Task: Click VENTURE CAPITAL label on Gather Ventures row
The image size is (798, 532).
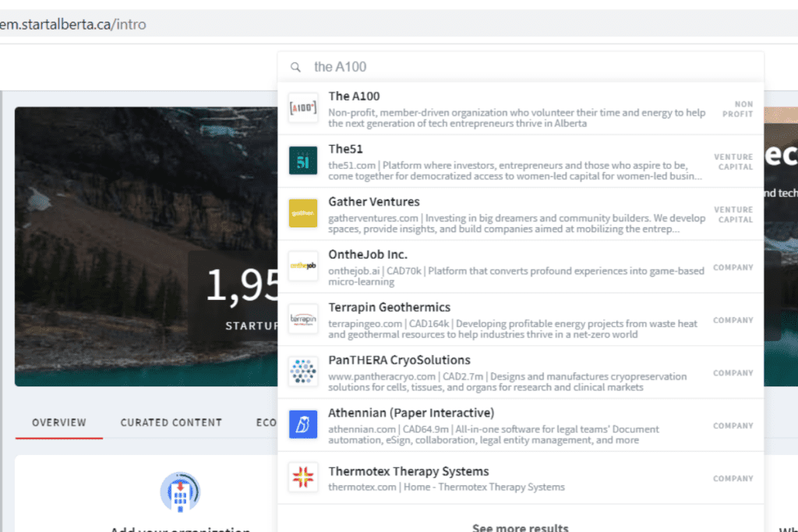Action: [733, 215]
